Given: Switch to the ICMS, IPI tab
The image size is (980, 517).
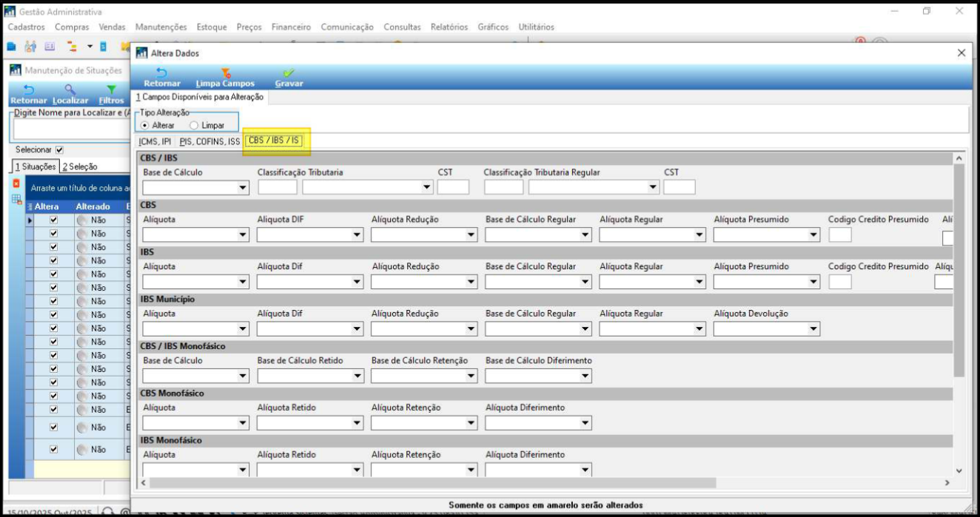Looking at the screenshot, I should tap(155, 141).
